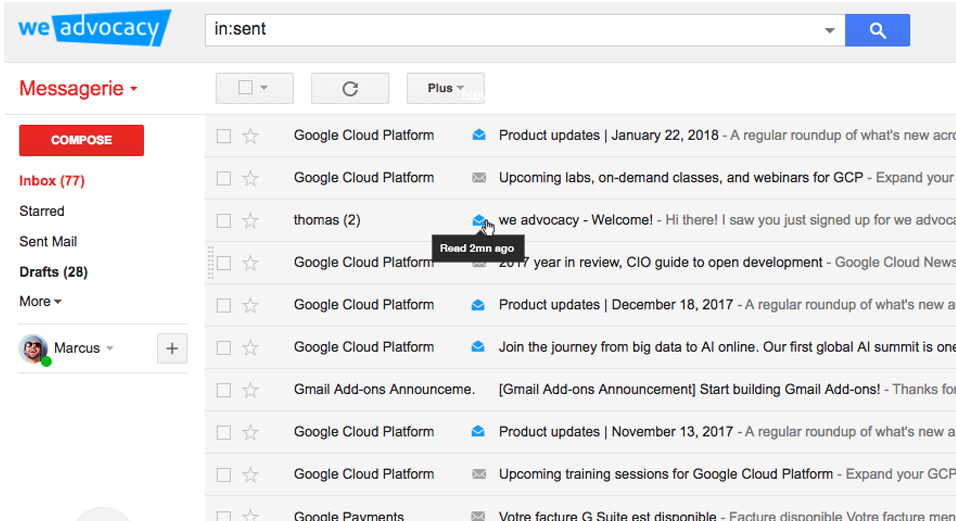
Task: Star the Gmail Add-ons Announcement email
Action: pyautogui.click(x=250, y=390)
